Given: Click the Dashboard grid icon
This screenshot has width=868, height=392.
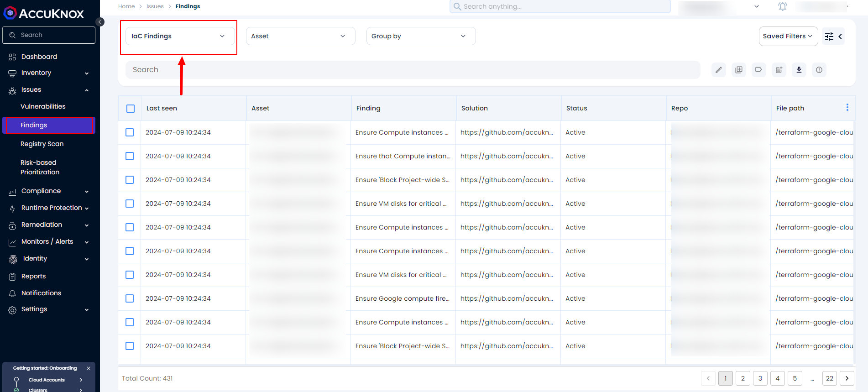Looking at the screenshot, I should (12, 57).
